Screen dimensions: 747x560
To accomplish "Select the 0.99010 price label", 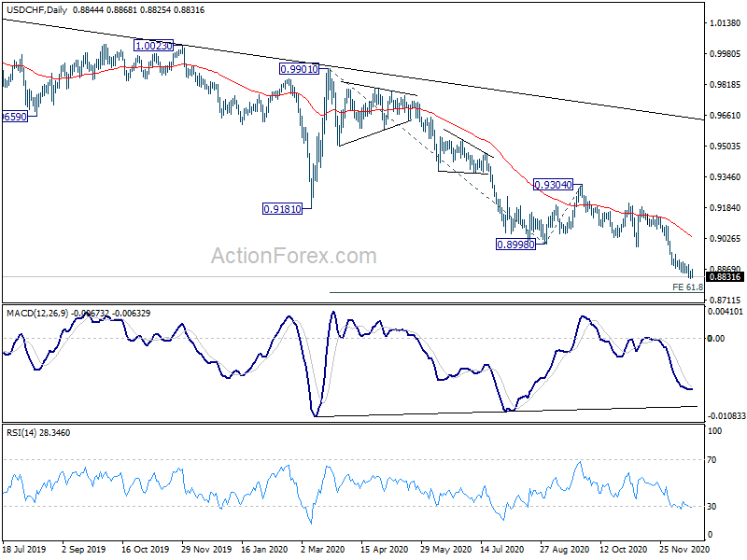I will (299, 69).
